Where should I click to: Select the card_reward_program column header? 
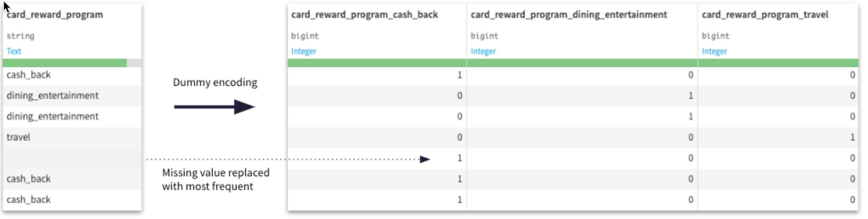(55, 15)
